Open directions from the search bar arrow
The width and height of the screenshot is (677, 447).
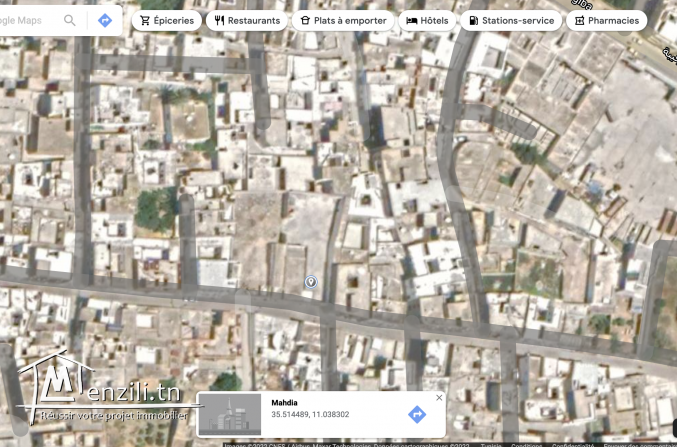click(104, 20)
